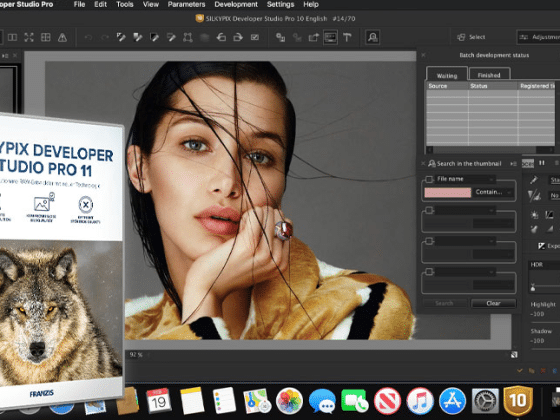Open System Preferences from the Dock
This screenshot has height=420, width=560.
485,400
